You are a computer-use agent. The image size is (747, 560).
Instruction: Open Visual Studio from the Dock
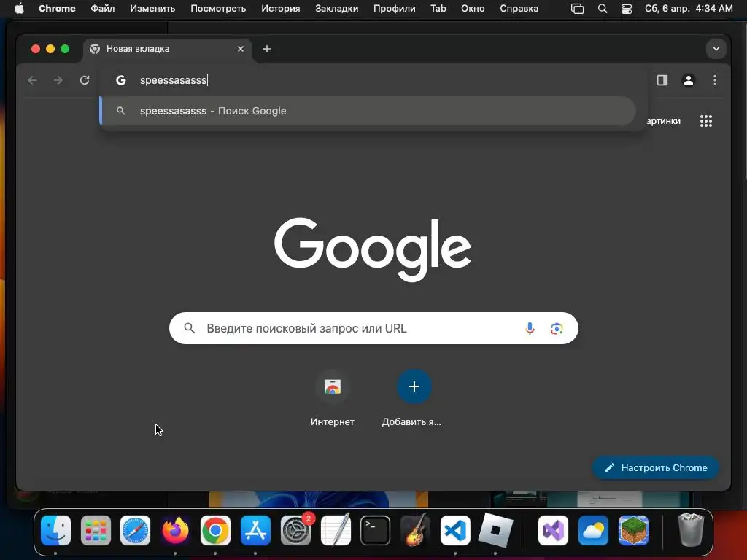click(x=553, y=531)
